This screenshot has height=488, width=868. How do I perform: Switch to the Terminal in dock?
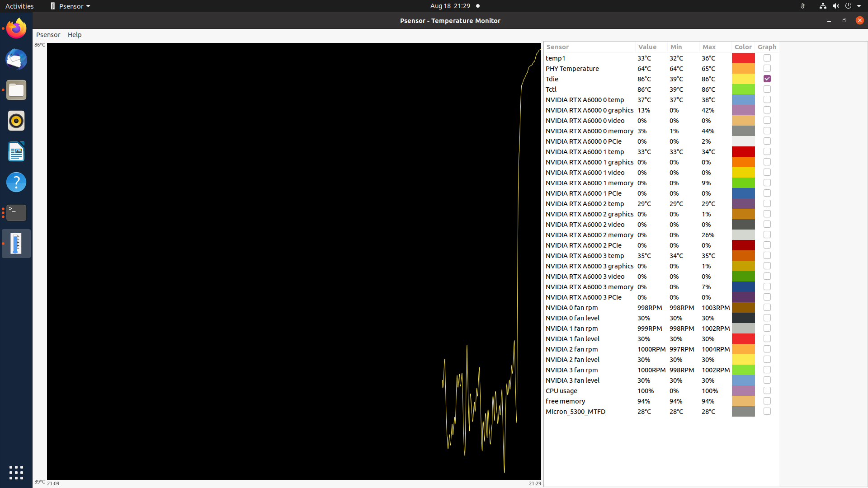pos(16,213)
